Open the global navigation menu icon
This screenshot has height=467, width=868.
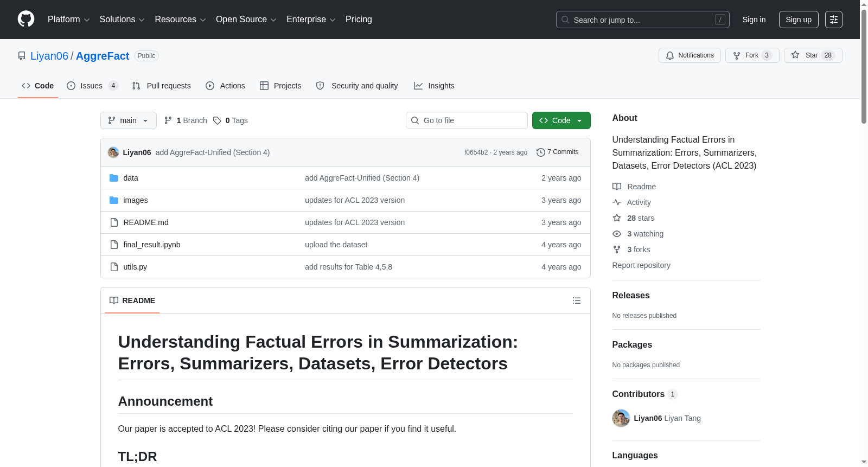(834, 20)
